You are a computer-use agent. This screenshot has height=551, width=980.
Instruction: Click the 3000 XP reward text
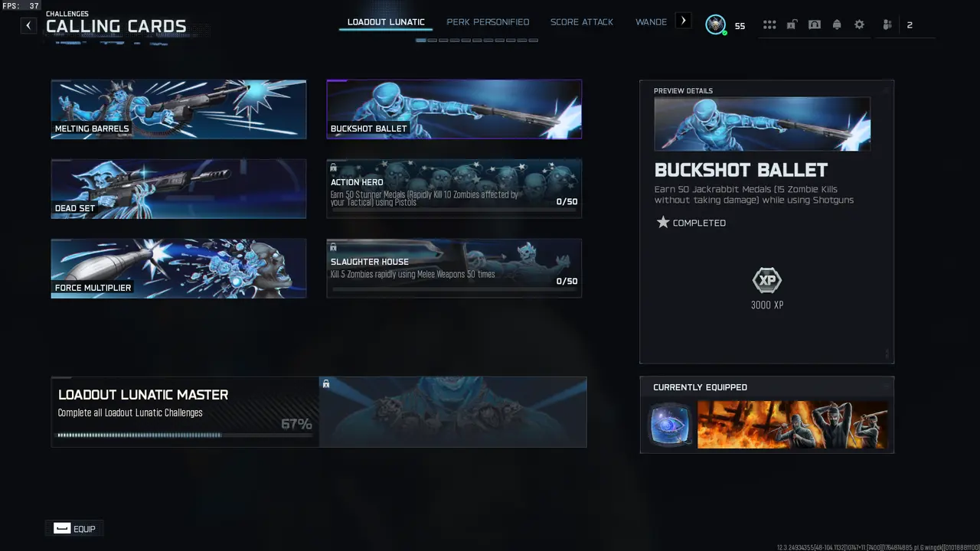click(767, 305)
